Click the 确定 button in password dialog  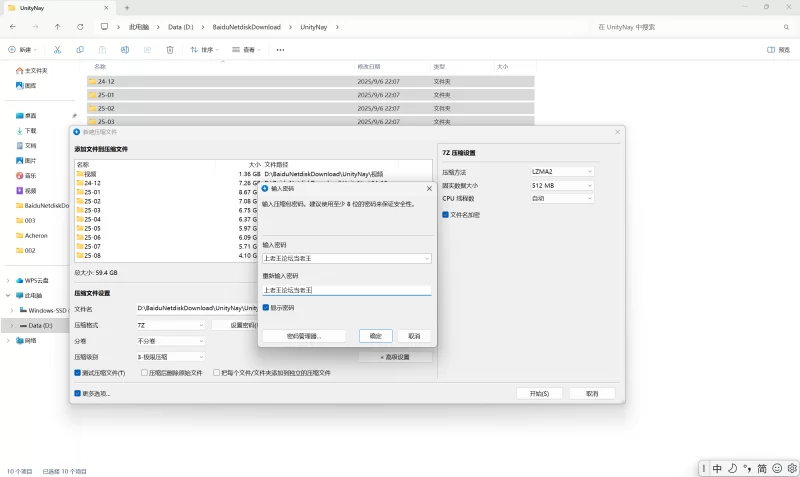(x=375, y=336)
